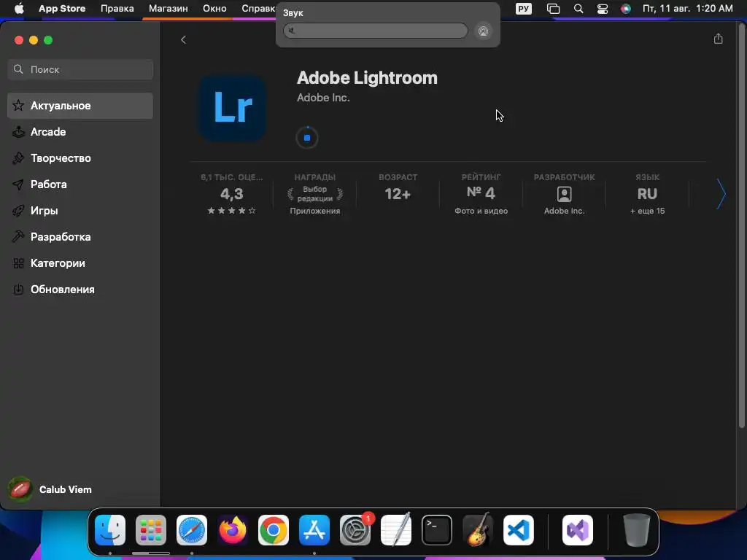This screenshot has width=747, height=560.
Task: Focus the Поиск search field
Action: pyautogui.click(x=80, y=69)
